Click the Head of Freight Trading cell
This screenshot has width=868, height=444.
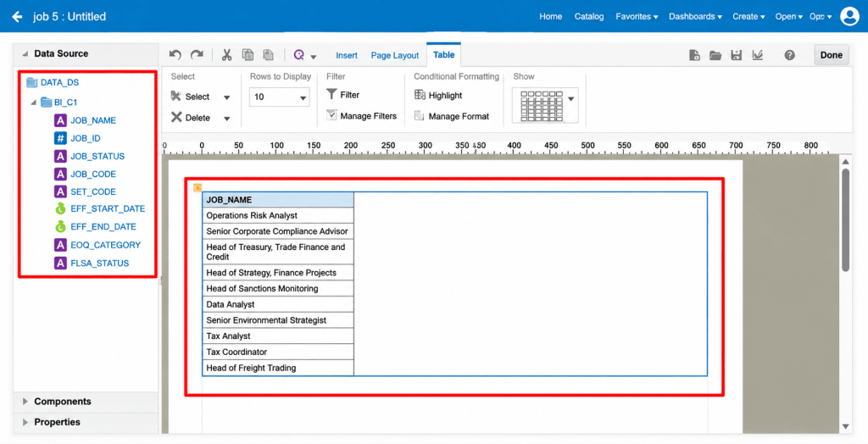coord(278,368)
